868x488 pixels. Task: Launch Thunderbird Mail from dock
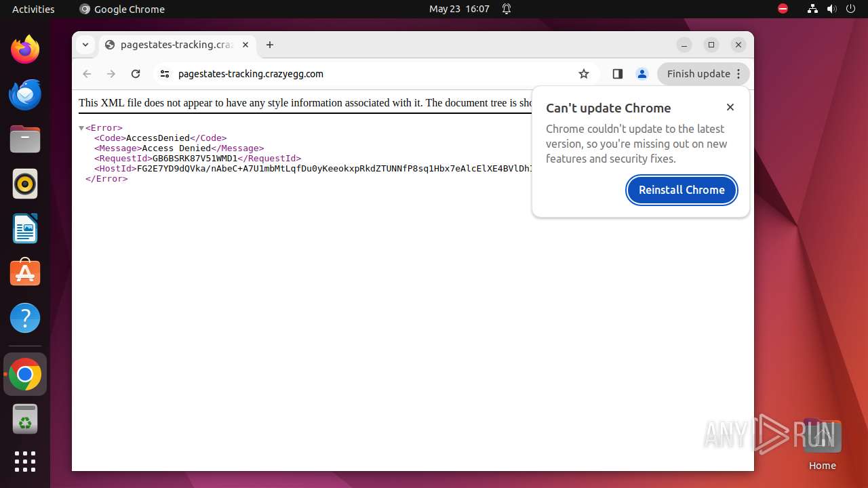click(x=25, y=94)
